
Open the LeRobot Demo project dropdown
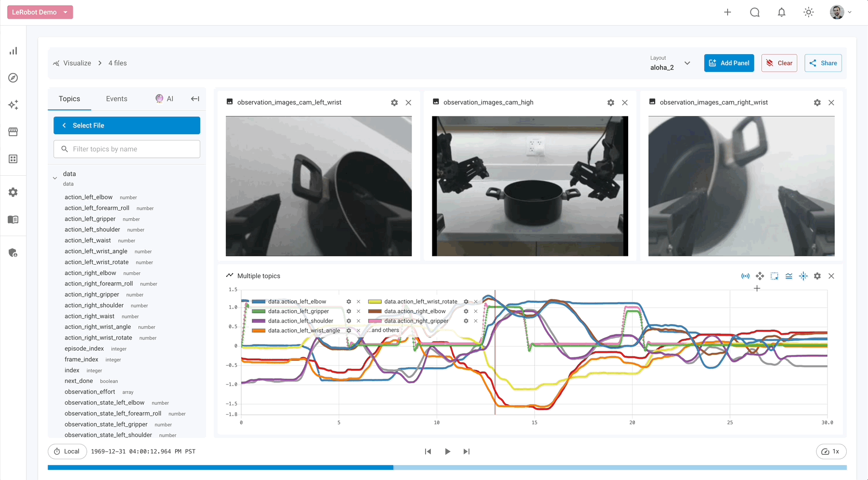tap(40, 12)
